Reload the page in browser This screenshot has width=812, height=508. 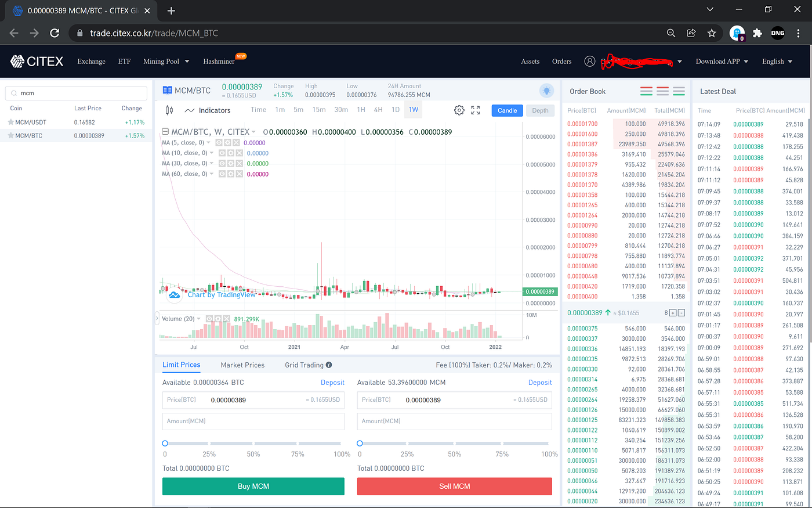tap(55, 33)
